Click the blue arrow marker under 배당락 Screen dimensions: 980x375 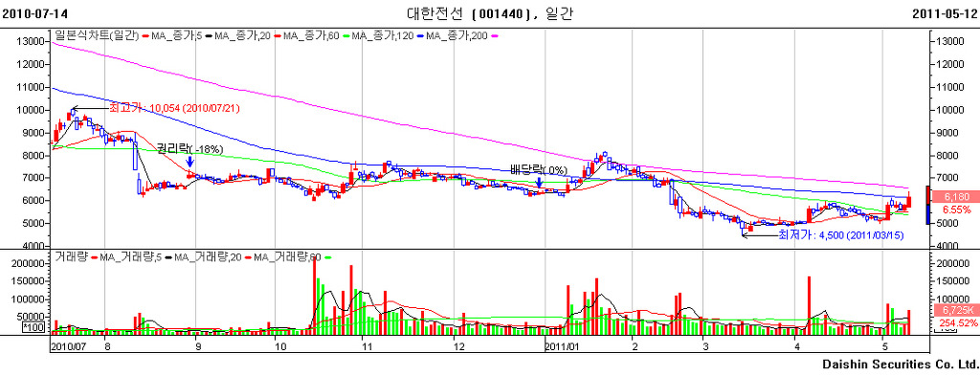click(540, 183)
